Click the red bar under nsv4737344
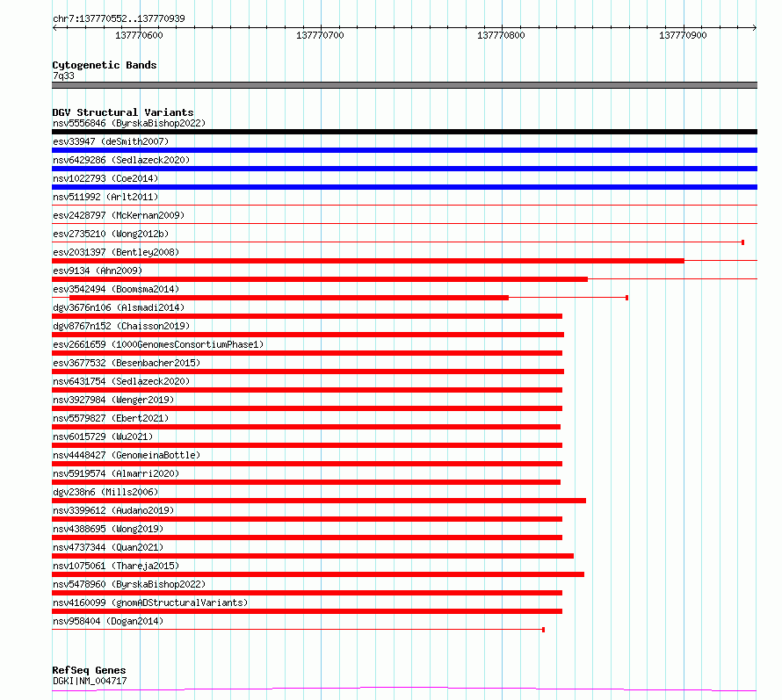The height and width of the screenshot is (700, 782). tap(313, 556)
